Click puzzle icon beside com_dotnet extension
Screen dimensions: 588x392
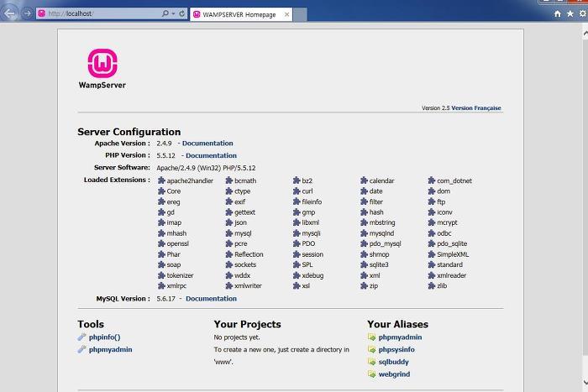click(432, 180)
